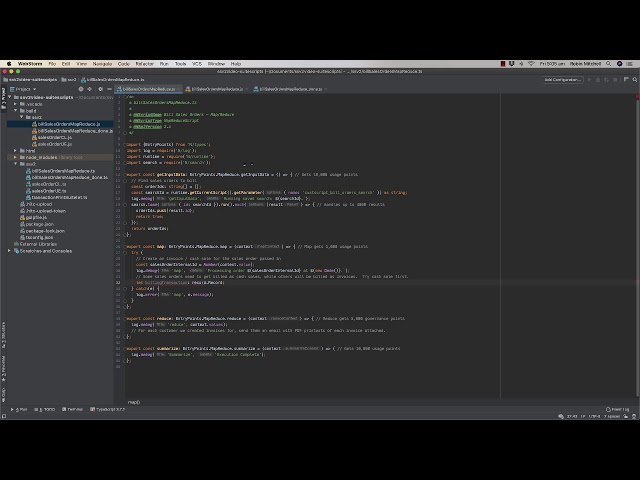Open the VCS menu

[197, 64]
